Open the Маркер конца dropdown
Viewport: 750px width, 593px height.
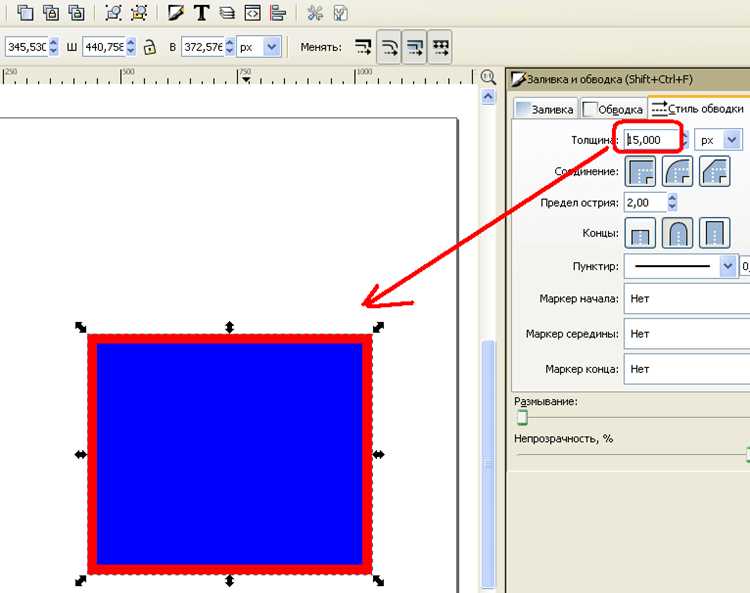(x=687, y=369)
